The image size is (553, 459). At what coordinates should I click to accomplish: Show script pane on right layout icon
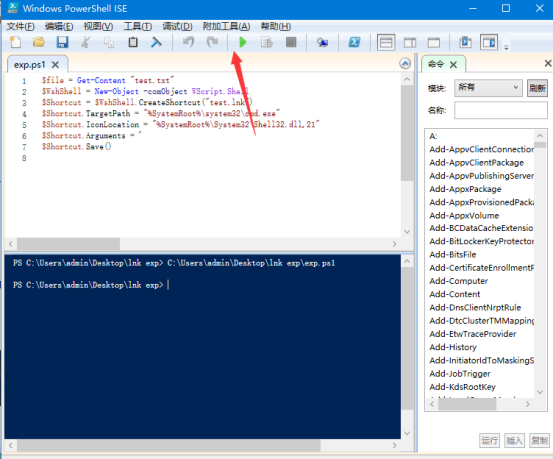coord(410,43)
